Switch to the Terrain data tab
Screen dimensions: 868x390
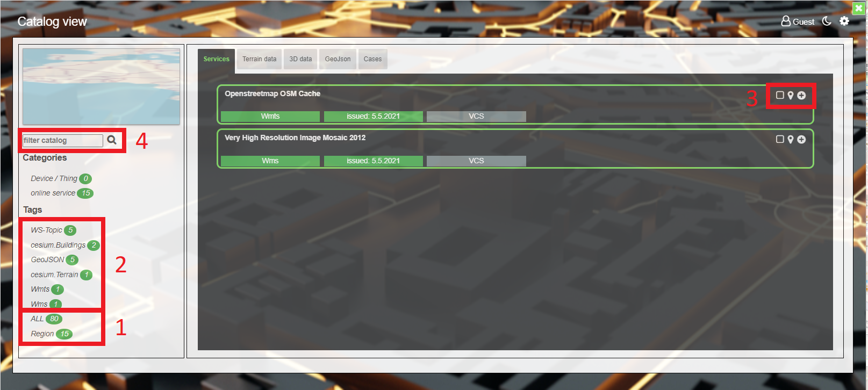[x=259, y=59]
